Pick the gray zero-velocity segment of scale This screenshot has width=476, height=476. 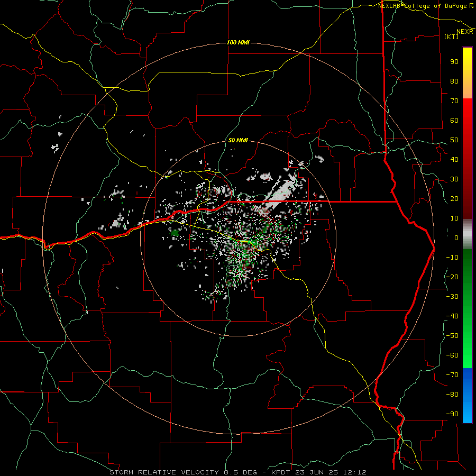pos(467,234)
